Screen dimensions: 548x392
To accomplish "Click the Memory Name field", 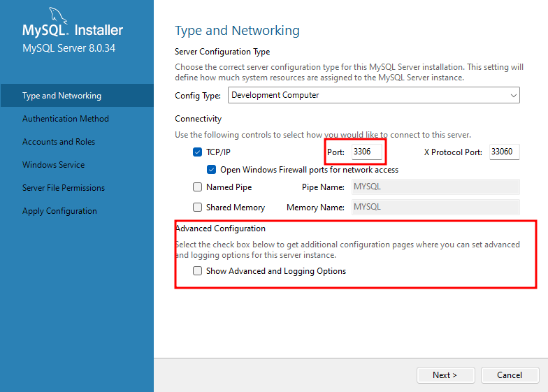I will click(435, 207).
